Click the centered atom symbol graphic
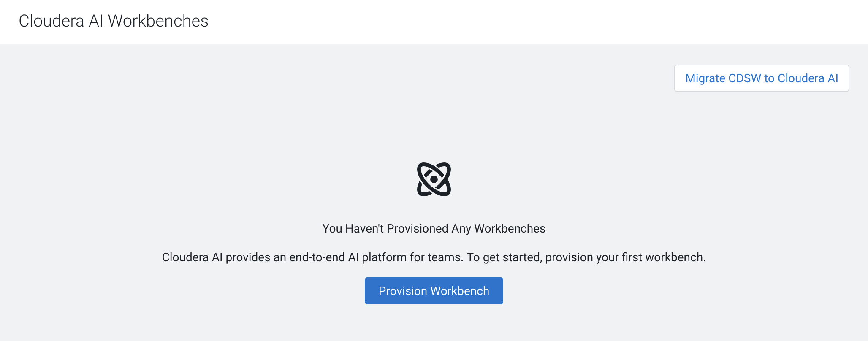Image resolution: width=868 pixels, height=341 pixels. click(x=434, y=179)
